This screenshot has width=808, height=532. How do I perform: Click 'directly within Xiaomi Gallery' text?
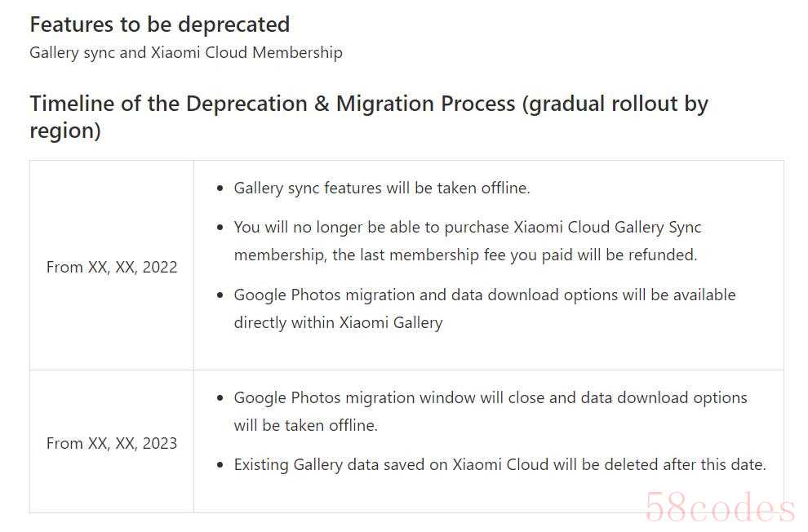click(x=338, y=322)
